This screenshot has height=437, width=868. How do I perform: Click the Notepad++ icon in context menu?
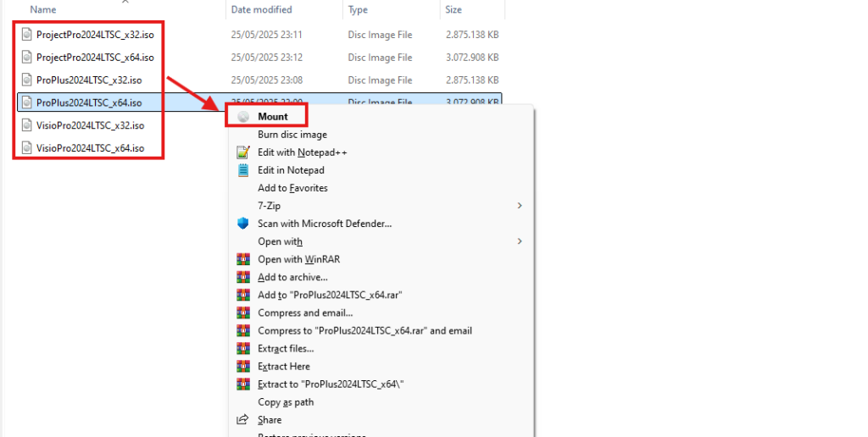[x=243, y=152]
